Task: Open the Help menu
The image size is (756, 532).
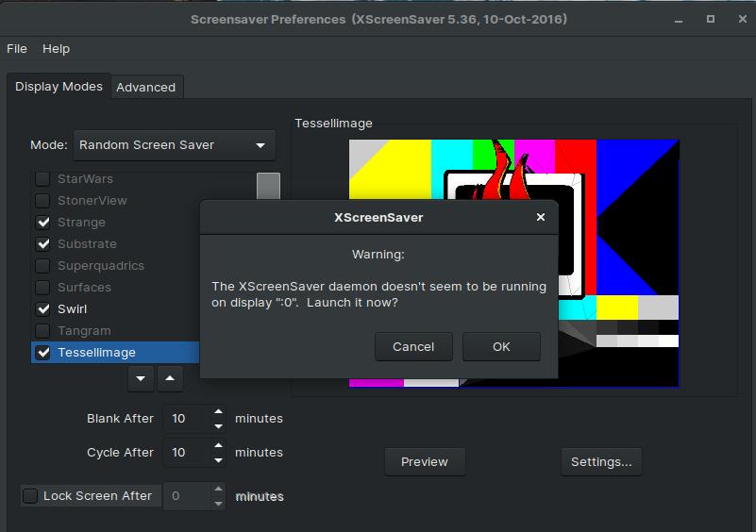Action: 57,48
